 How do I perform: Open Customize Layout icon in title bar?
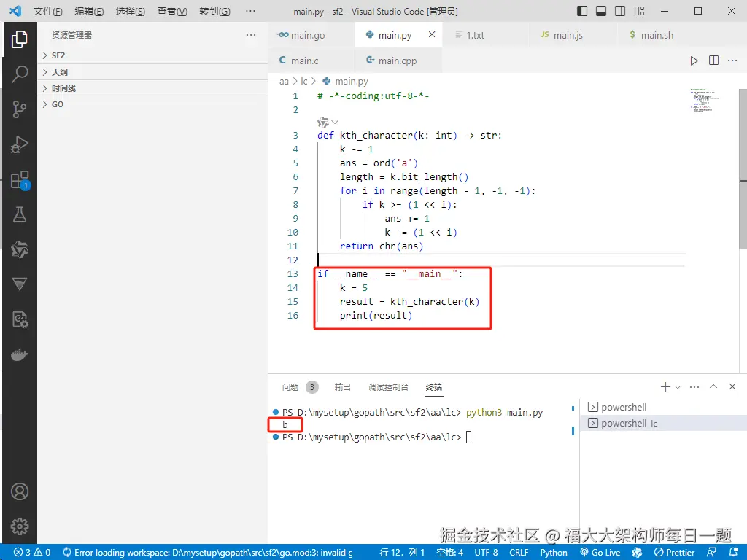pyautogui.click(x=639, y=11)
